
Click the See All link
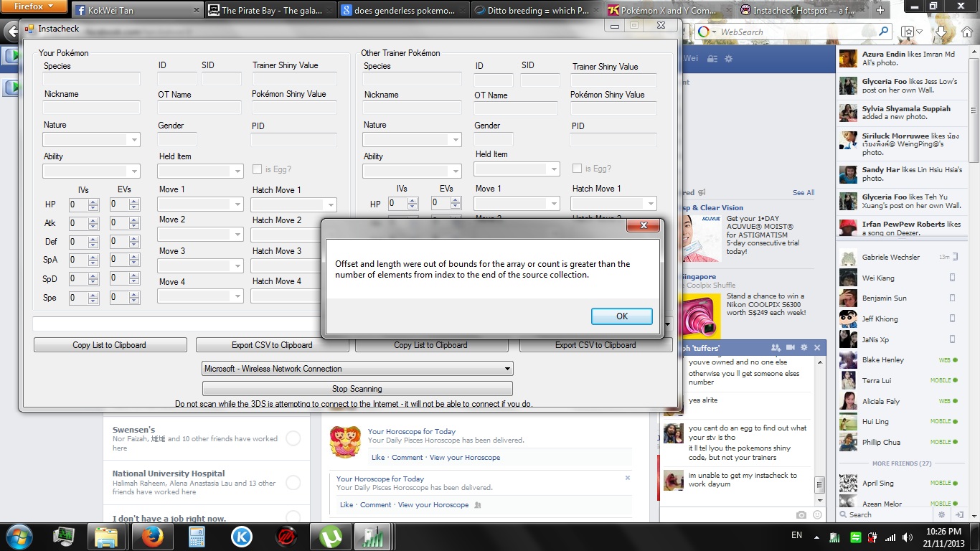point(804,193)
